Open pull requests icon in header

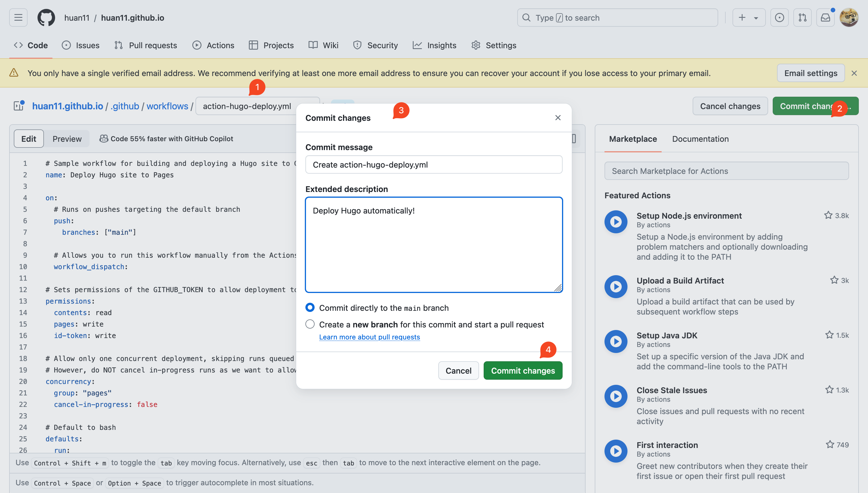[x=802, y=18]
